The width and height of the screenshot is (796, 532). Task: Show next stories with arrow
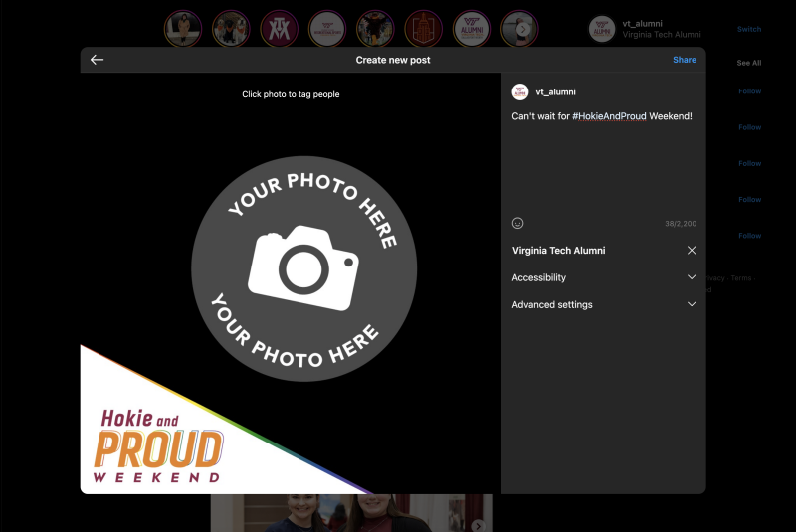point(523,29)
